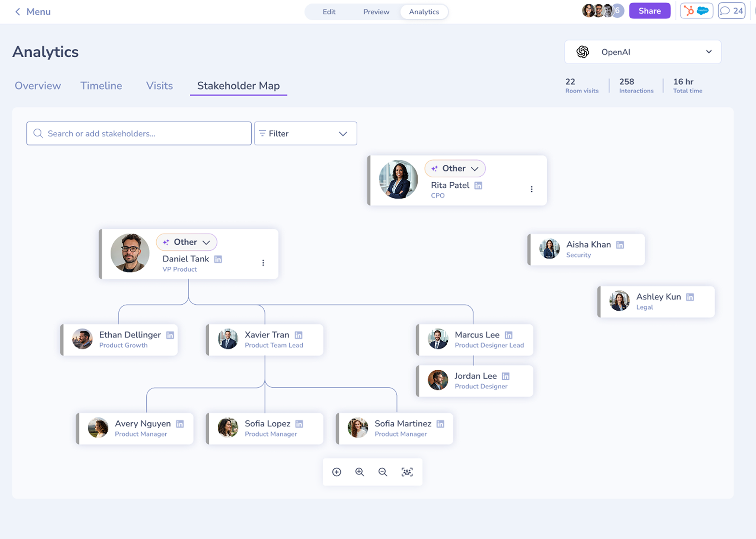Screen dimensions: 756x539
Task: Click the zoom out magnifier icon
Action: [x=382, y=472]
